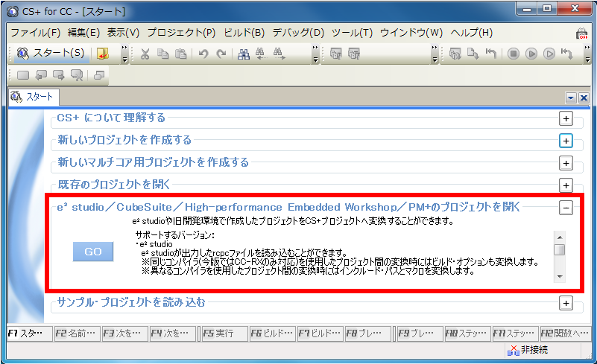Click the blue GO button
This screenshot has height=364, width=597.
click(x=93, y=252)
